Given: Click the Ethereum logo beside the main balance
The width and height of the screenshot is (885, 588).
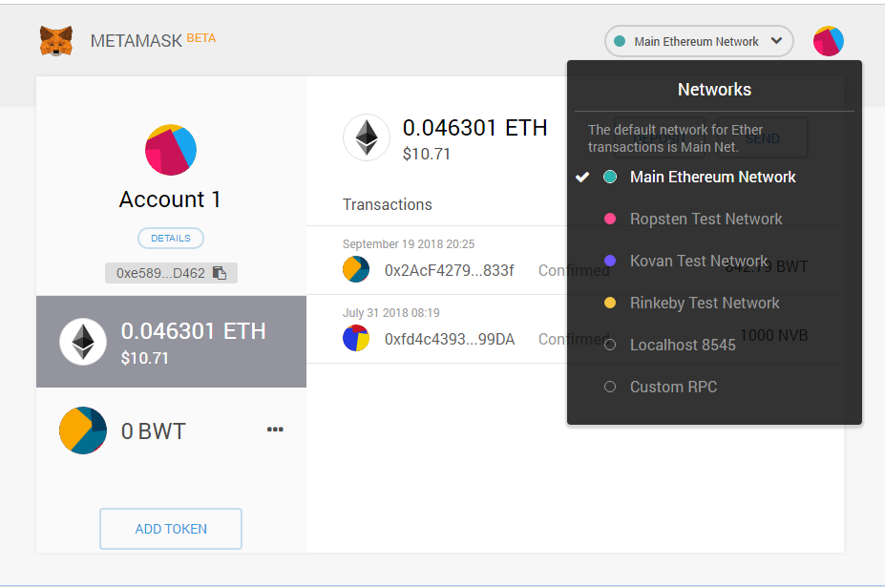Looking at the screenshot, I should [367, 137].
